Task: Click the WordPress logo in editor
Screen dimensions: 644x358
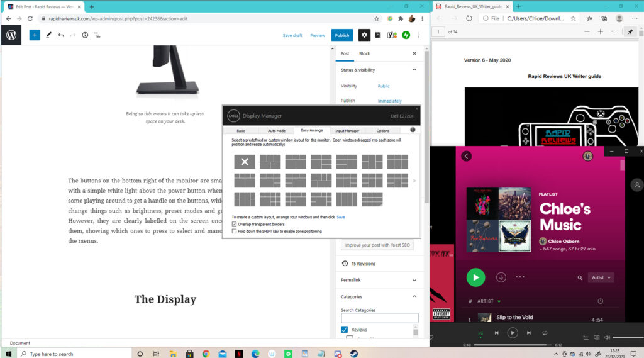Action: pos(11,35)
